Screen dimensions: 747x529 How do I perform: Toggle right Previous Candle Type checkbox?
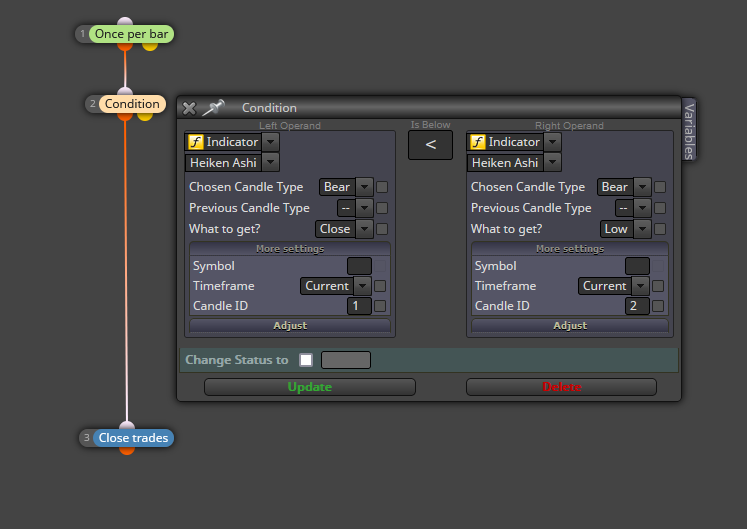[x=660, y=208]
